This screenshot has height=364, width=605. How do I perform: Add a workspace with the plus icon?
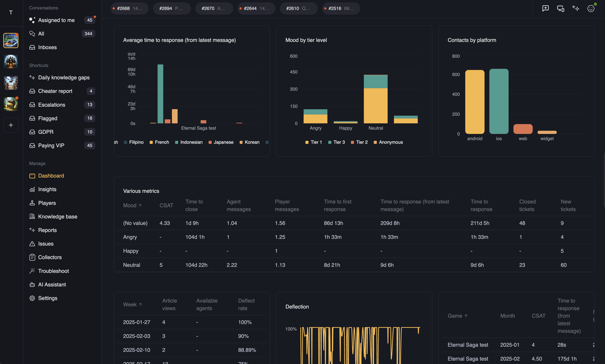coord(11,125)
